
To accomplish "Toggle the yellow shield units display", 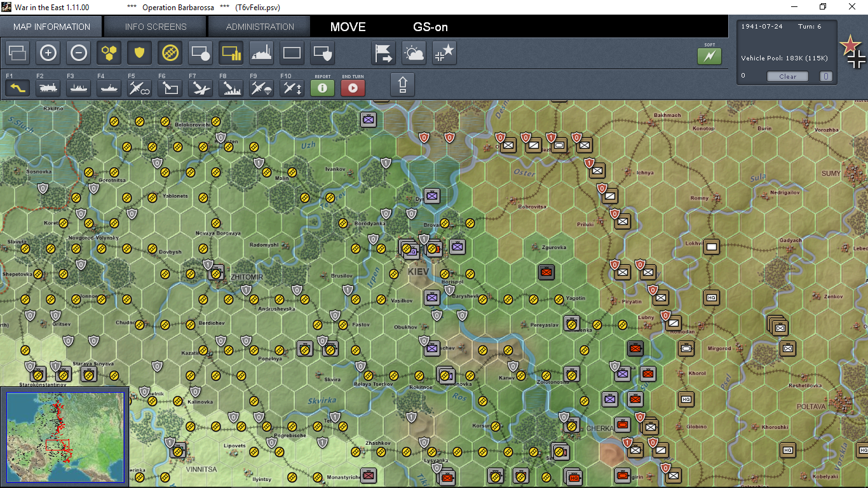I will click(139, 53).
